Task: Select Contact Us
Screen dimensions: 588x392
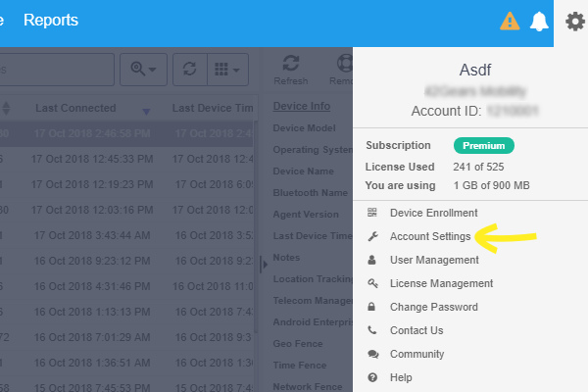Action: coord(416,330)
